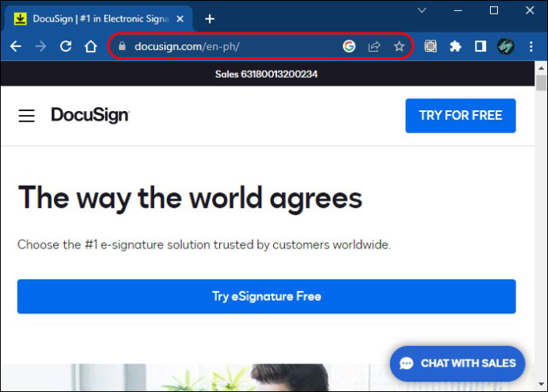Click the scrollbar down arrow
The image size is (548, 392).
pyautogui.click(x=541, y=384)
